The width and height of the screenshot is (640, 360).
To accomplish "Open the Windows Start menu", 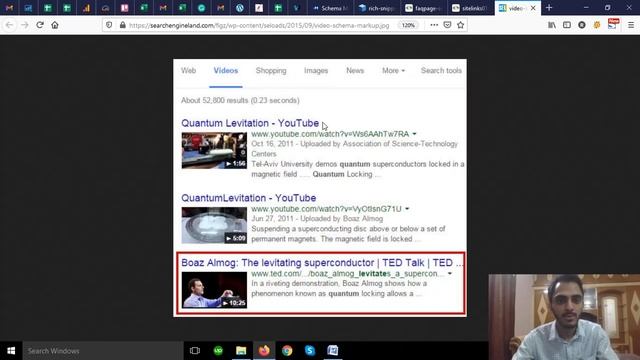I will [x=11, y=351].
